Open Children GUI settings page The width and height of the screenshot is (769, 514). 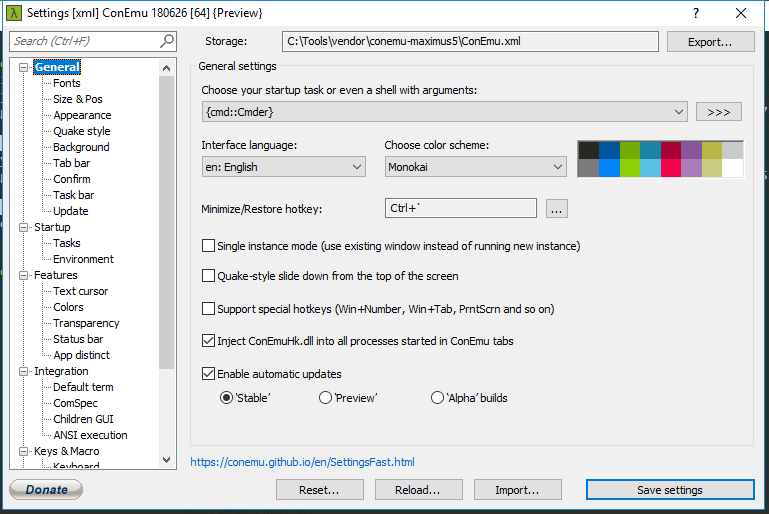point(83,419)
